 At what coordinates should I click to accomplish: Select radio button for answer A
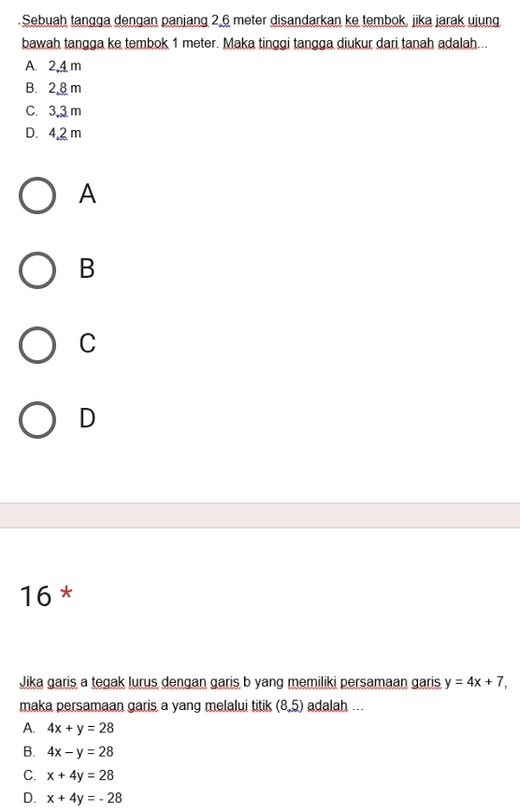[37, 196]
